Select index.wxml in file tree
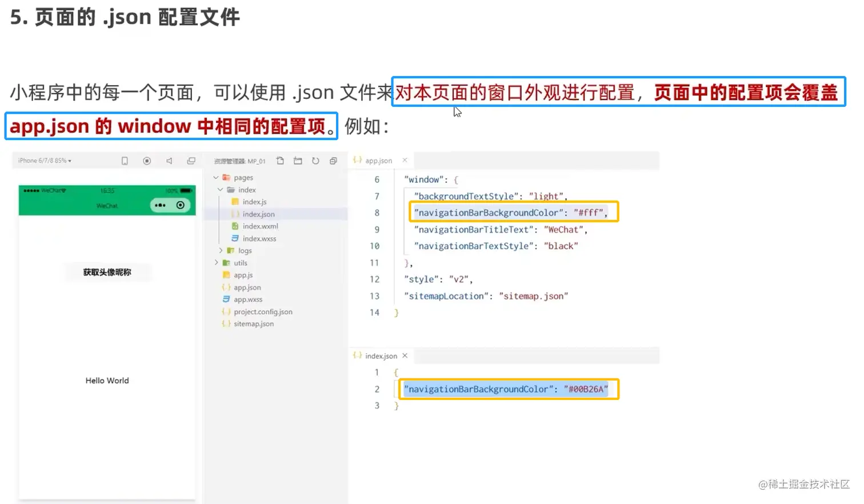The width and height of the screenshot is (864, 504). point(260,226)
